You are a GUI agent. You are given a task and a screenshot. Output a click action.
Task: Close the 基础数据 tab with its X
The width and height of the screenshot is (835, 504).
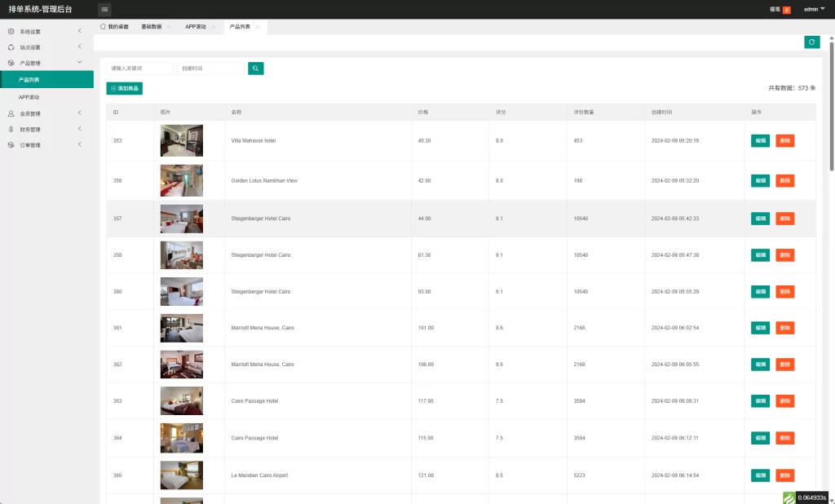click(169, 27)
